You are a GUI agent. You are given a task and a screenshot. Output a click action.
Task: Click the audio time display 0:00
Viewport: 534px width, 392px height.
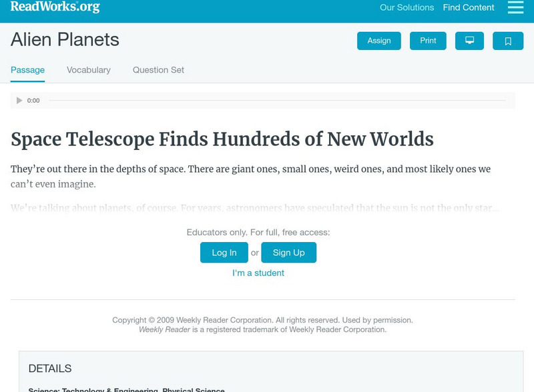click(33, 101)
